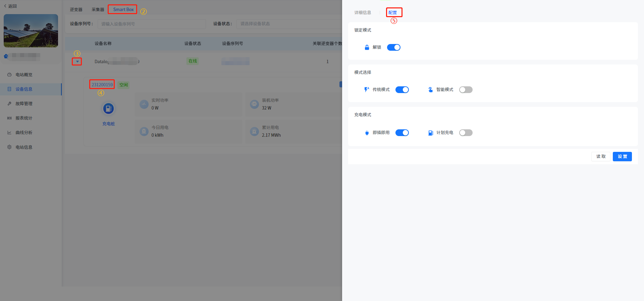644x301 pixels.
Task: Click the 充电桩 label
Action: pyautogui.click(x=108, y=124)
